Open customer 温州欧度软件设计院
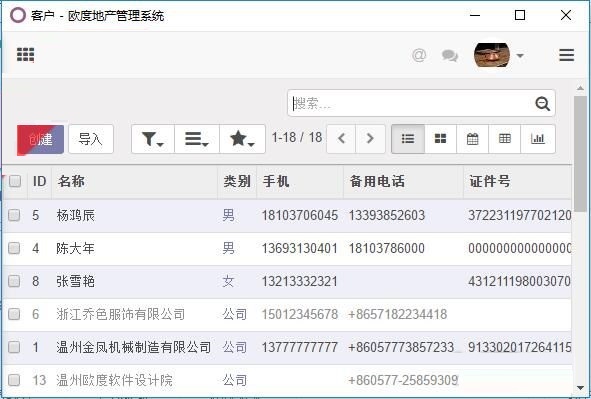Screen dimensions: 591x399 tap(114, 380)
